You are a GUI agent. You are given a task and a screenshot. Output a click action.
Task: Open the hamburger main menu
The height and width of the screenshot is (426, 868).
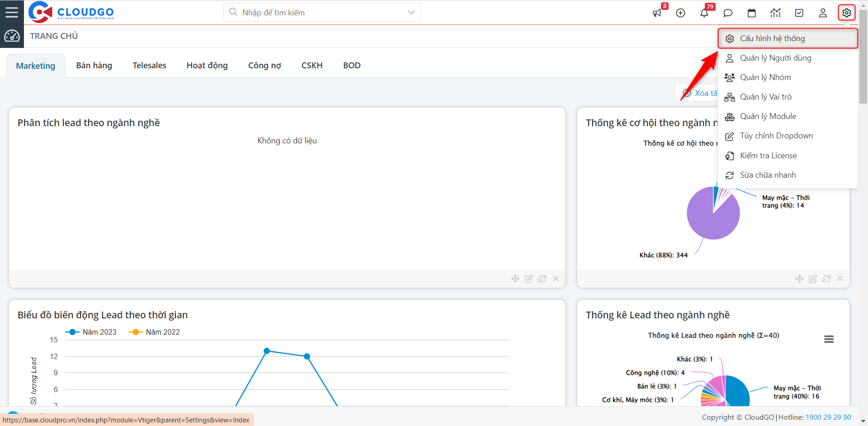tap(12, 12)
